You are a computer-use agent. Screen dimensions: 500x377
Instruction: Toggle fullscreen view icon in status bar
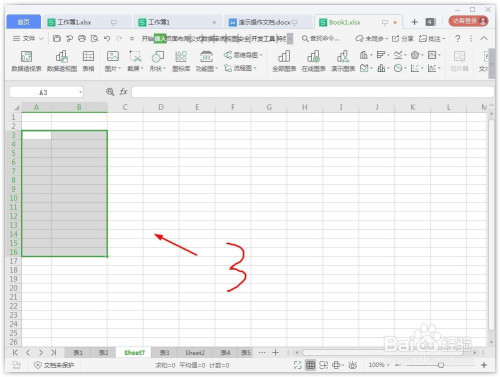click(297, 365)
